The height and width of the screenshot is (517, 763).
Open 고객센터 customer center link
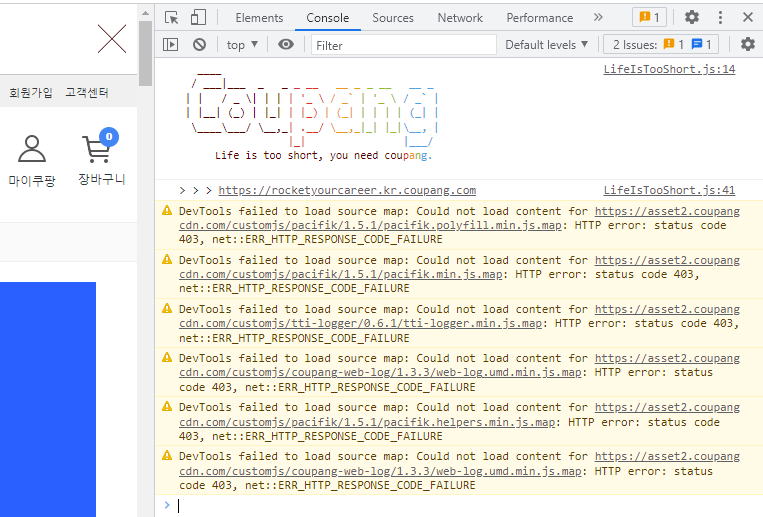coord(87,92)
